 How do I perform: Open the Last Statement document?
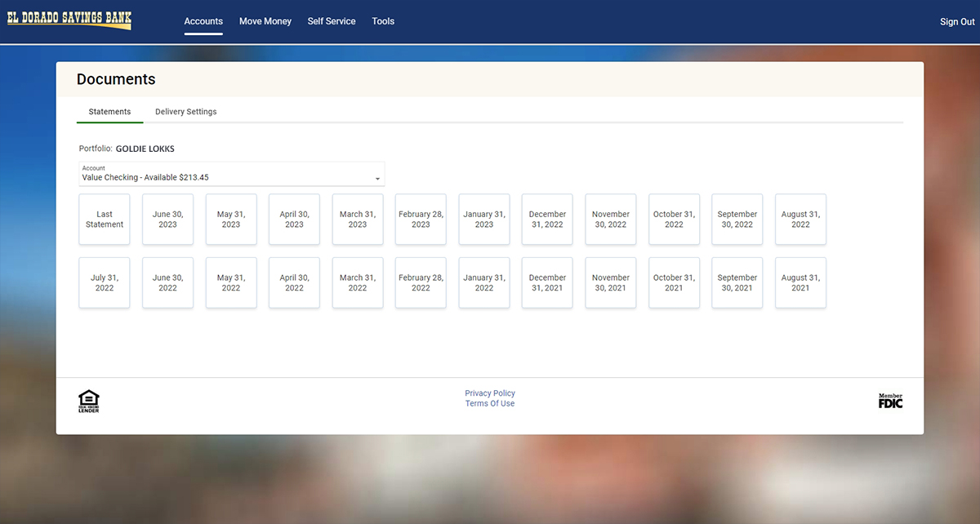(x=104, y=219)
